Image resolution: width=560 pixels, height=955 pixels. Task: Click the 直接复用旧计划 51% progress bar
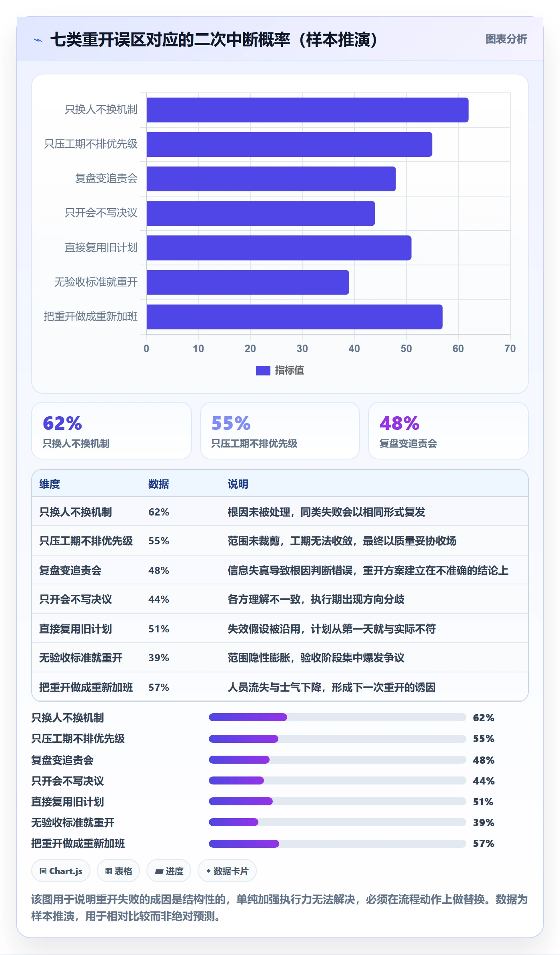click(338, 801)
